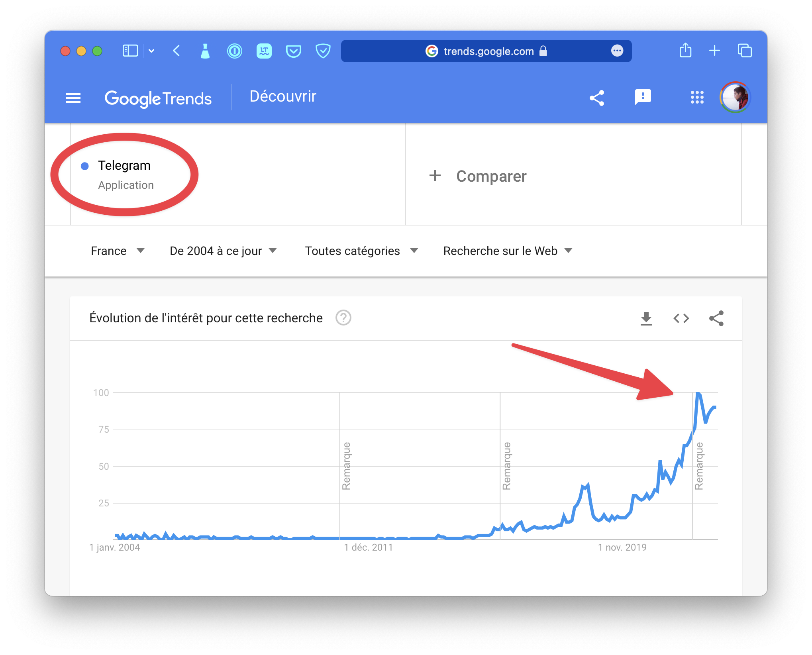The width and height of the screenshot is (812, 655).
Task: Open the Google Trends hamburger menu
Action: pyautogui.click(x=73, y=98)
